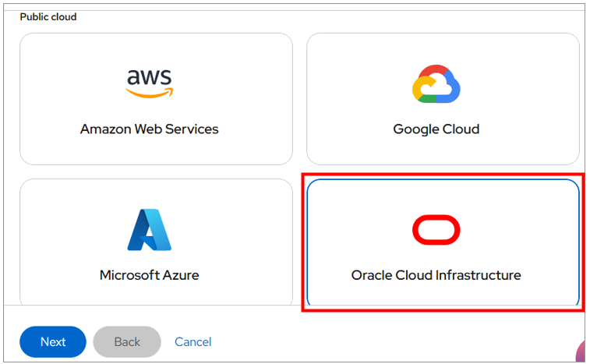Select the Google Cloud text label

point(436,129)
